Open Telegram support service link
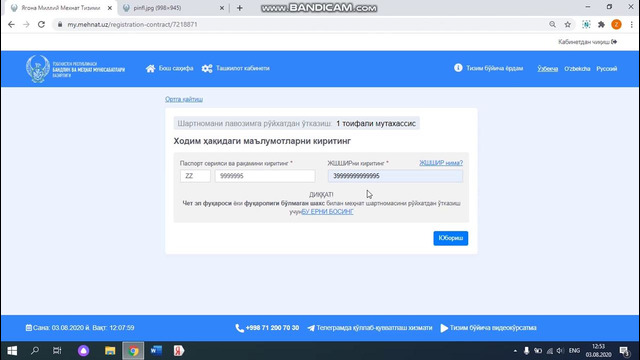640x360 pixels. tap(369, 328)
